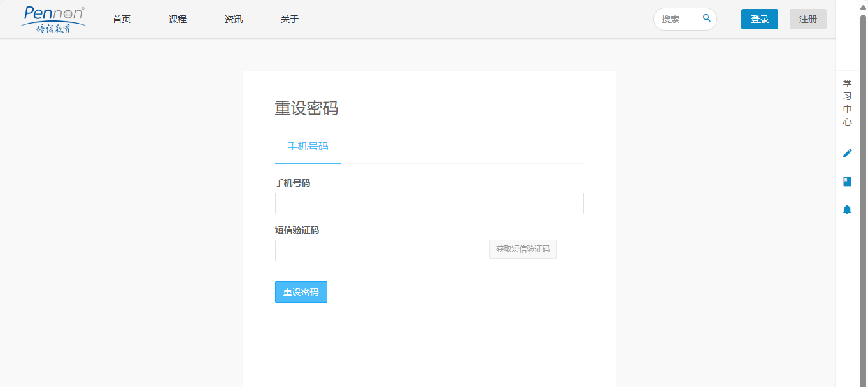Viewport: 868px width, 387px height.
Task: Go to 首页 in navigation bar
Action: (122, 19)
